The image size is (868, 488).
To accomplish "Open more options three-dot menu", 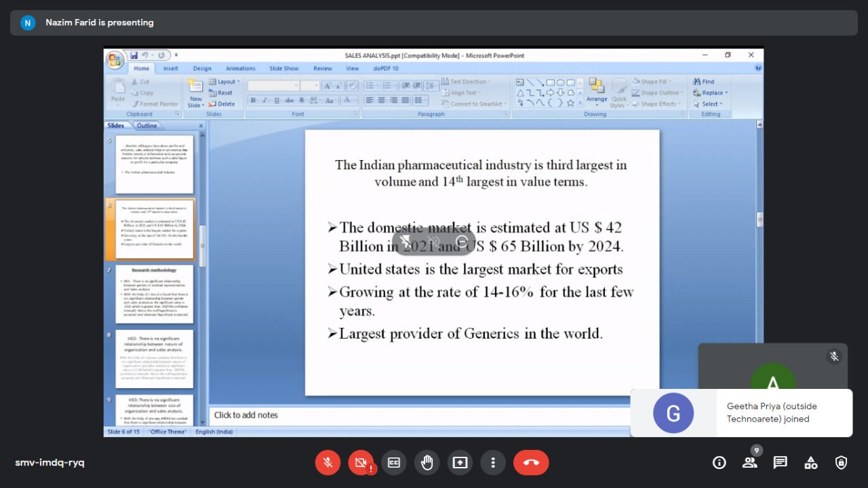I will pos(493,463).
